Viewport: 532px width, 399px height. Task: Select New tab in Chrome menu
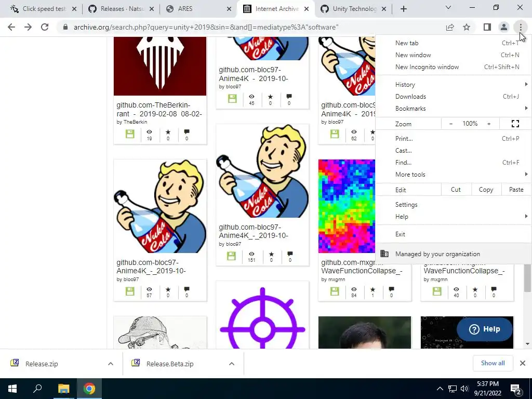coord(454,43)
